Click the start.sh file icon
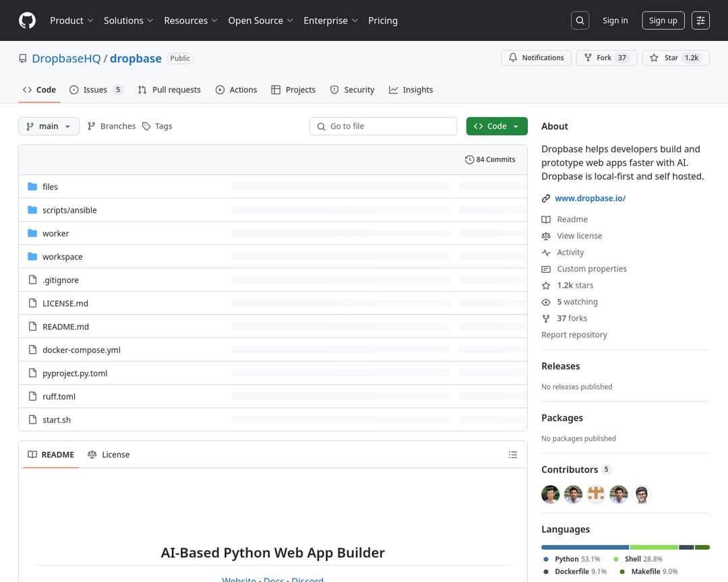 [x=32, y=419]
